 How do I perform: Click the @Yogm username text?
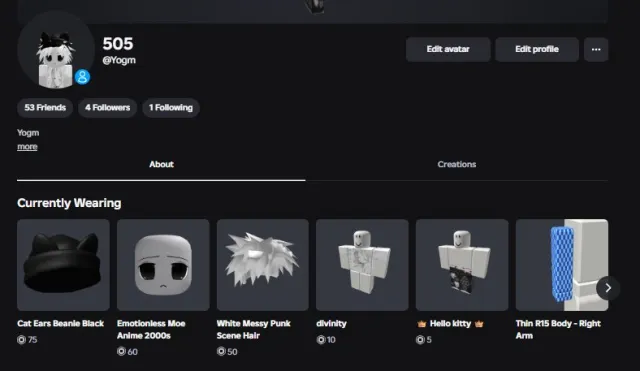[x=119, y=60]
